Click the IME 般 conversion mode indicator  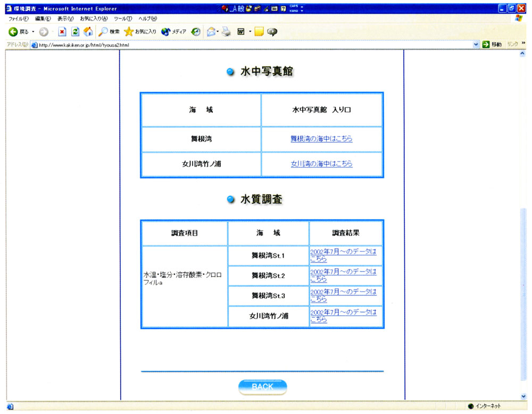click(240, 9)
